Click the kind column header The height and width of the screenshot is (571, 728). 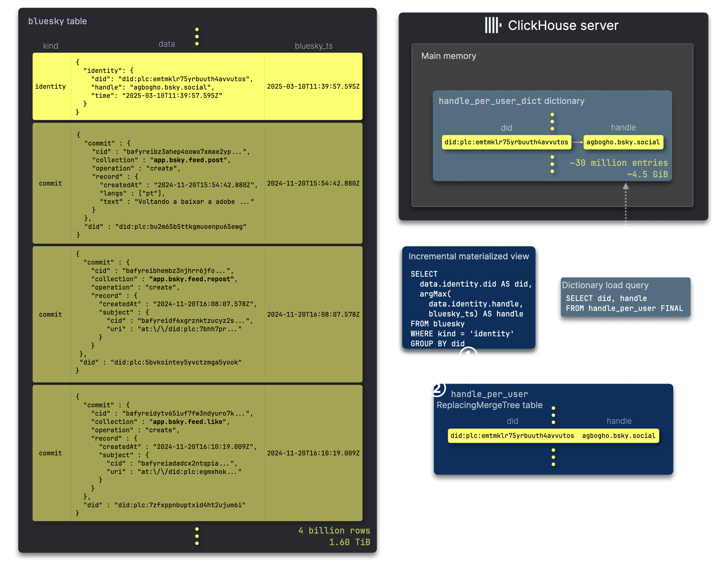point(50,46)
